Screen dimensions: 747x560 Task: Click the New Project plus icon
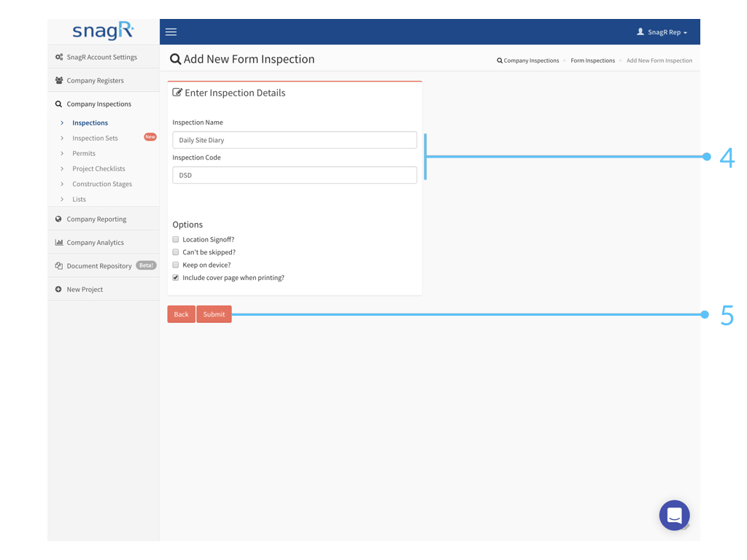pos(58,289)
